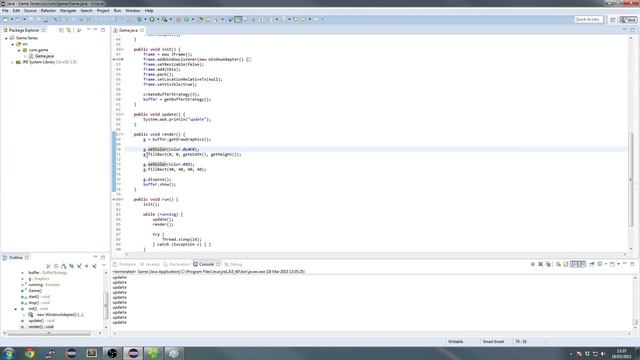
Task: Expand the JRE System Library node
Action: point(12,62)
